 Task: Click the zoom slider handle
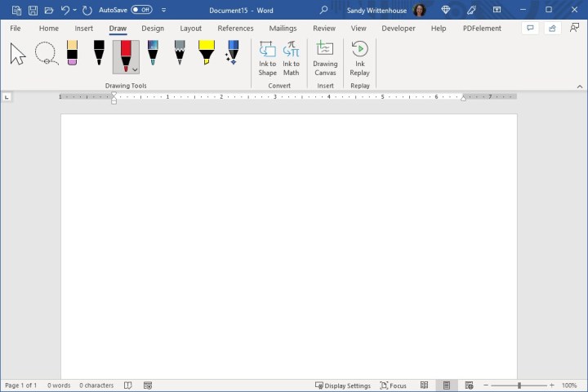click(519, 385)
